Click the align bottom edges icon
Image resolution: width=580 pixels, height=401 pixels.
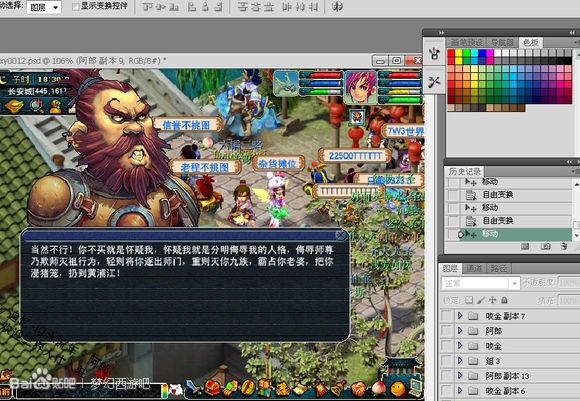pyautogui.click(x=174, y=7)
